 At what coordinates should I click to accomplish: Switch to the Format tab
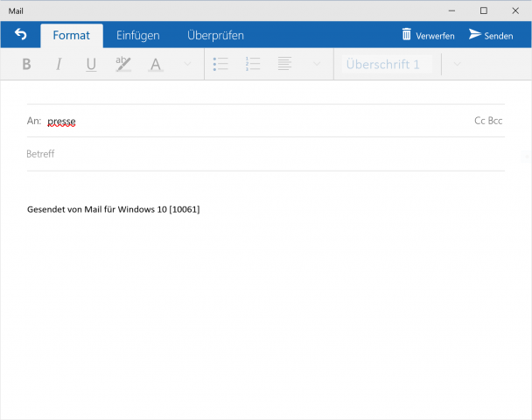[x=72, y=35]
